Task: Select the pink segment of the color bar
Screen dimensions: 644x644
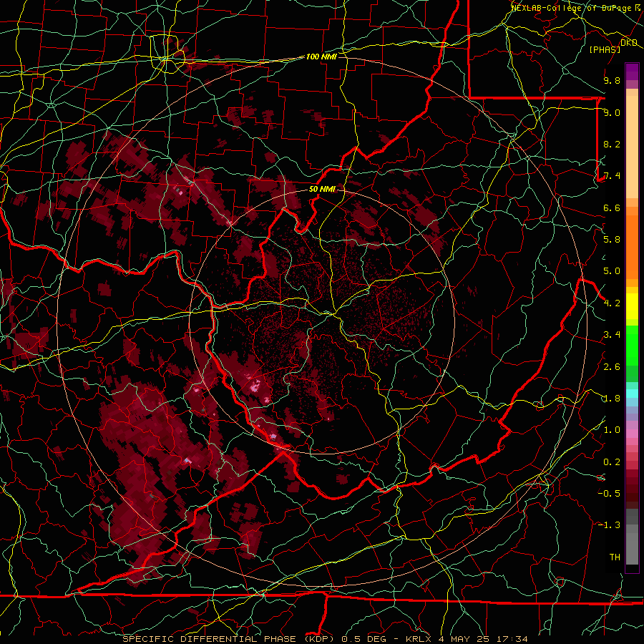Action: pyautogui.click(x=632, y=434)
